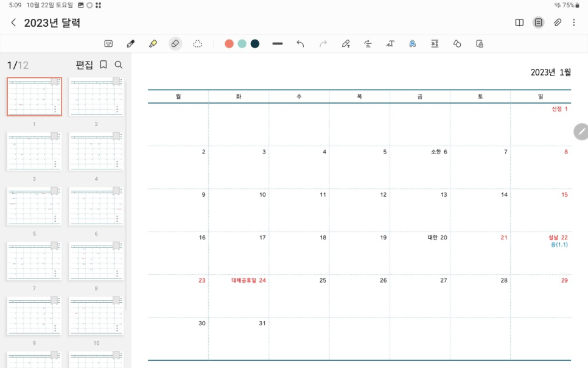This screenshot has width=588, height=368.
Task: Toggle bookmark on page 3 thumbnail
Action: pyautogui.click(x=54, y=136)
